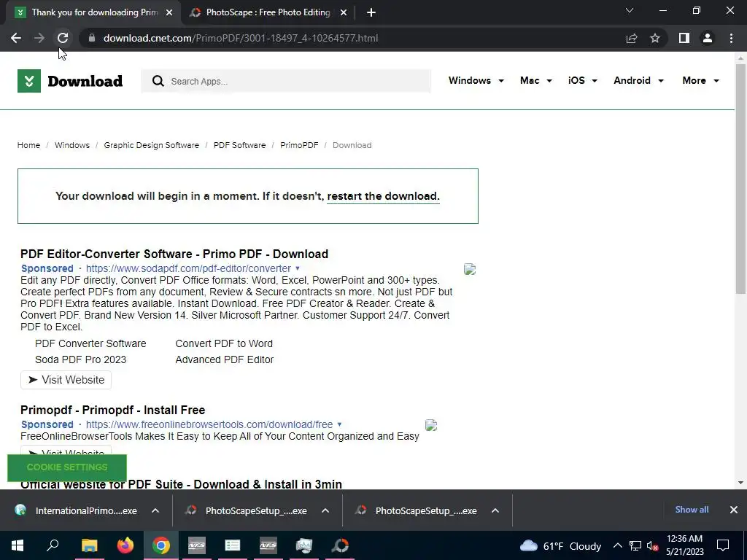Image resolution: width=747 pixels, height=560 pixels.
Task: Launch Firefox from taskbar
Action: [x=125, y=545]
